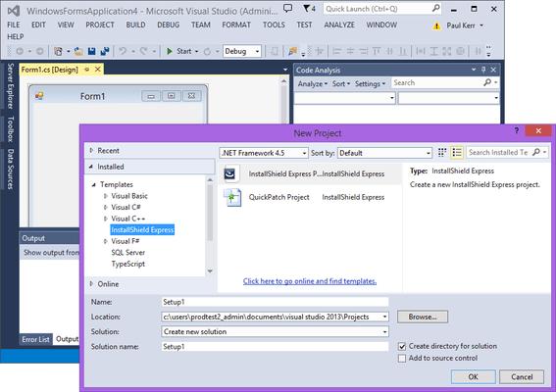This screenshot has width=556, height=392.
Task: Switch templates to medium icons list view
Action: pos(457,153)
